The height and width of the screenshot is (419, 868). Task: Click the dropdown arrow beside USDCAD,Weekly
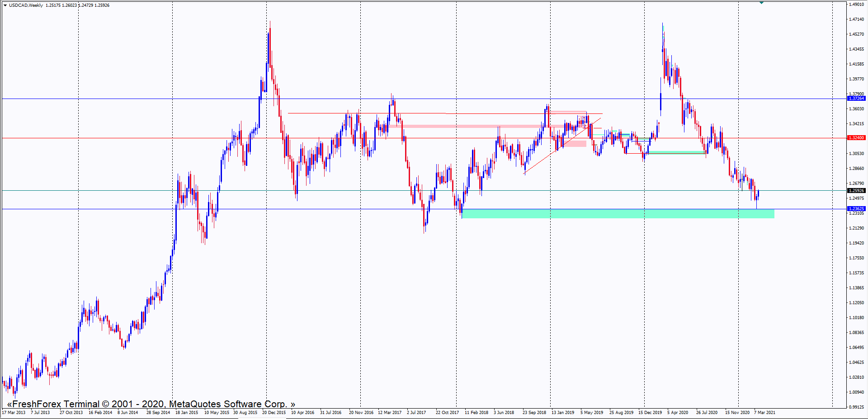(x=5, y=5)
